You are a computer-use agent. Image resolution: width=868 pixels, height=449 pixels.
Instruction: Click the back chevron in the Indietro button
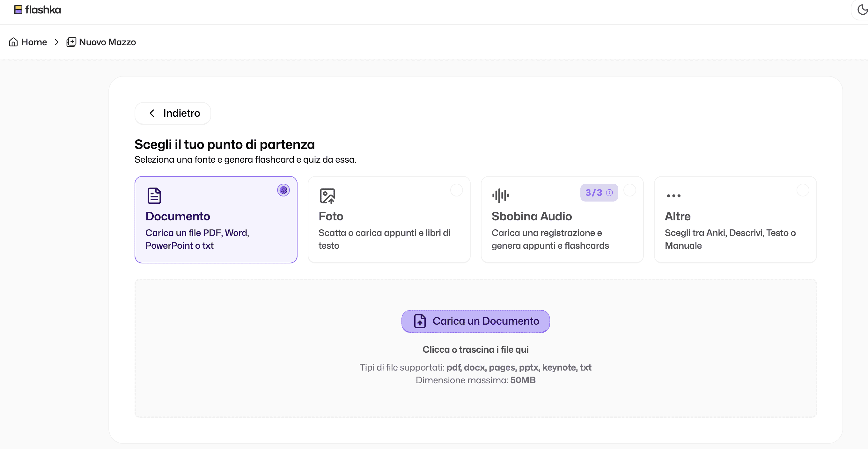[x=152, y=113]
